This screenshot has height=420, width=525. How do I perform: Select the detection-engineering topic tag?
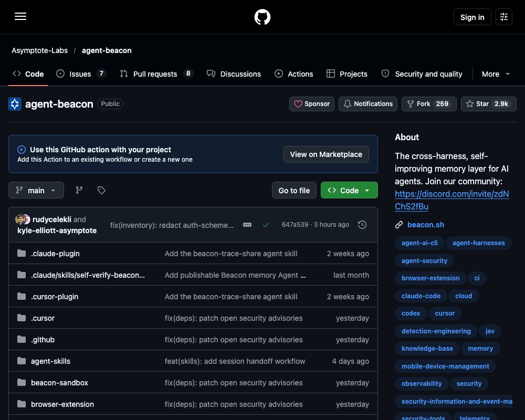click(x=436, y=331)
